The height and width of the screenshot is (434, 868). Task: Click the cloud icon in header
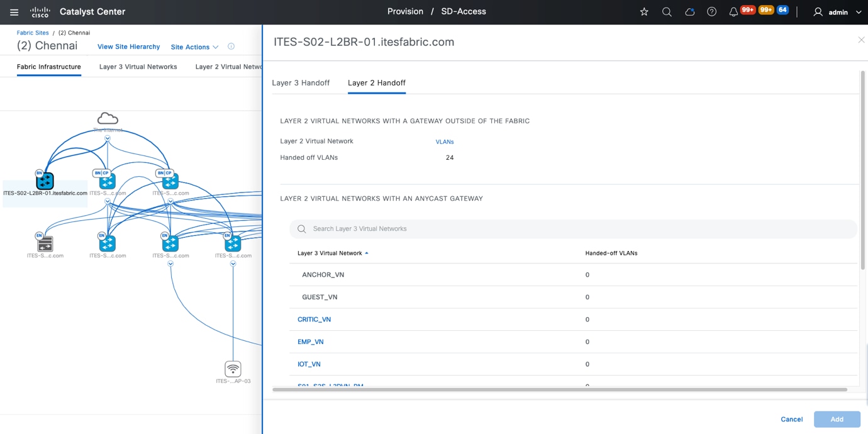coord(689,12)
